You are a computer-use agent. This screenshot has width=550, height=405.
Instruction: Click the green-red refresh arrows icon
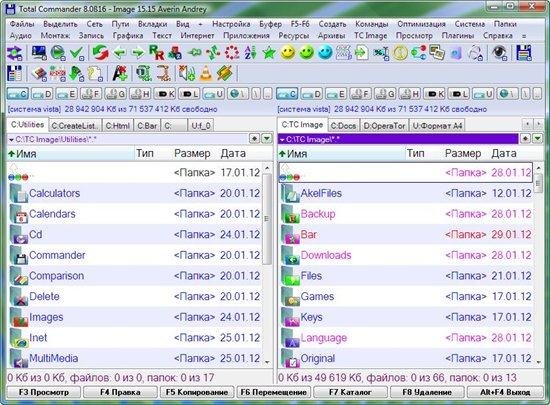pos(100,53)
